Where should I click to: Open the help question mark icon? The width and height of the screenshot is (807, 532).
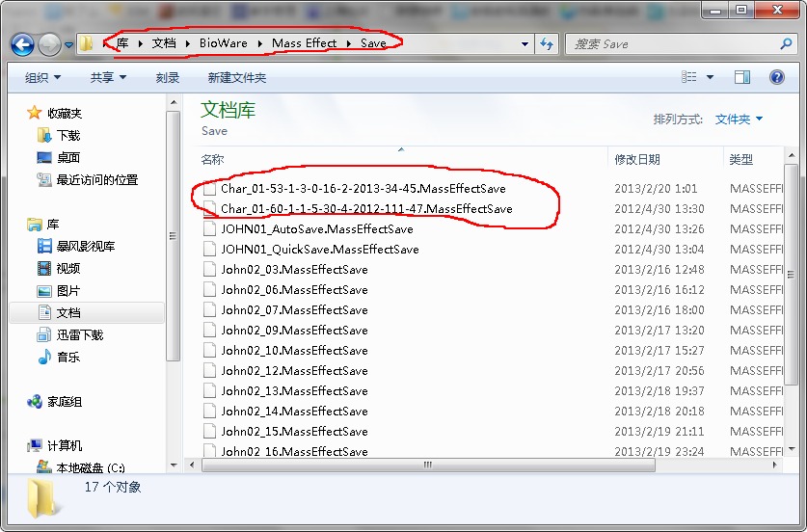pyautogui.click(x=777, y=77)
